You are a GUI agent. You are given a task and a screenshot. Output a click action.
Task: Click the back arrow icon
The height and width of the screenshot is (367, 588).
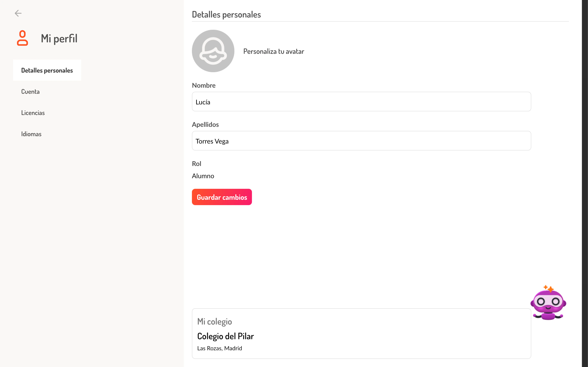pos(18,13)
